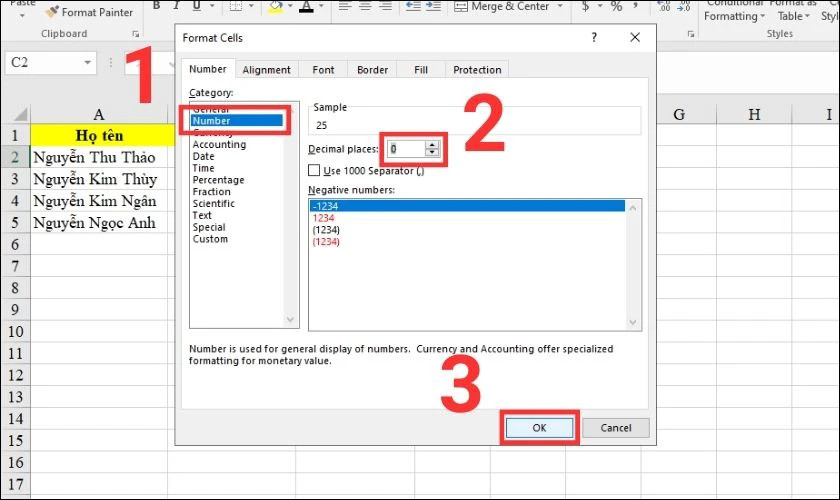Toggle underline formatting in ribbon
The image size is (840, 500).
(197, 5)
